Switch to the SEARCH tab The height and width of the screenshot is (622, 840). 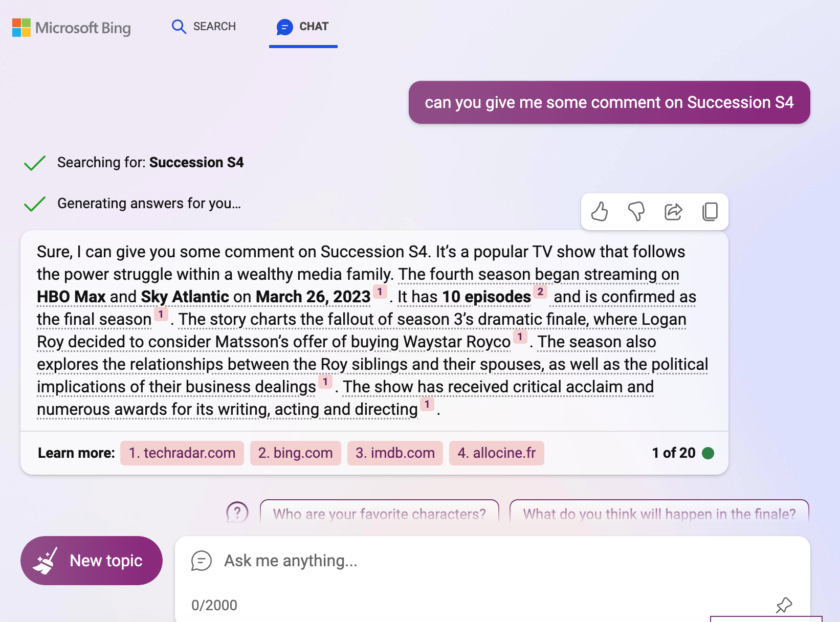click(204, 27)
